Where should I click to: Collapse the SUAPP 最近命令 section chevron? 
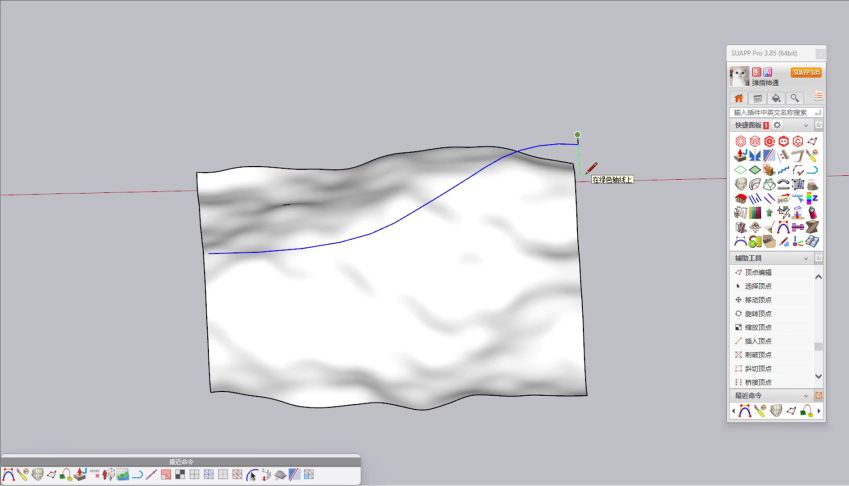805,396
